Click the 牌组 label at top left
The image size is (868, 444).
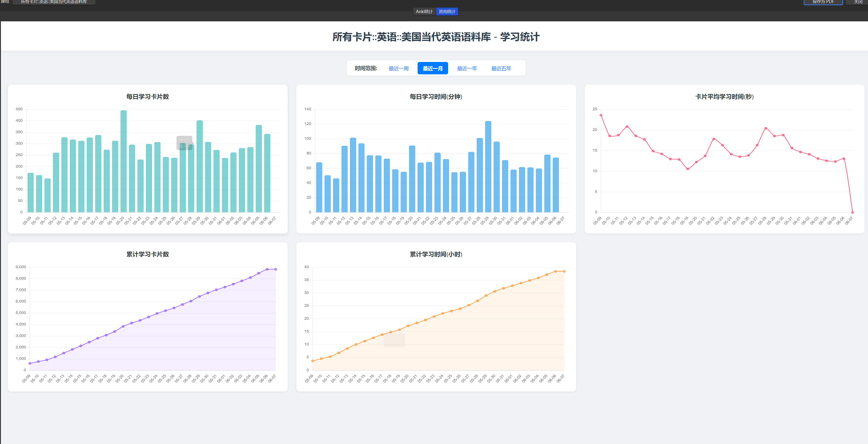5,2
